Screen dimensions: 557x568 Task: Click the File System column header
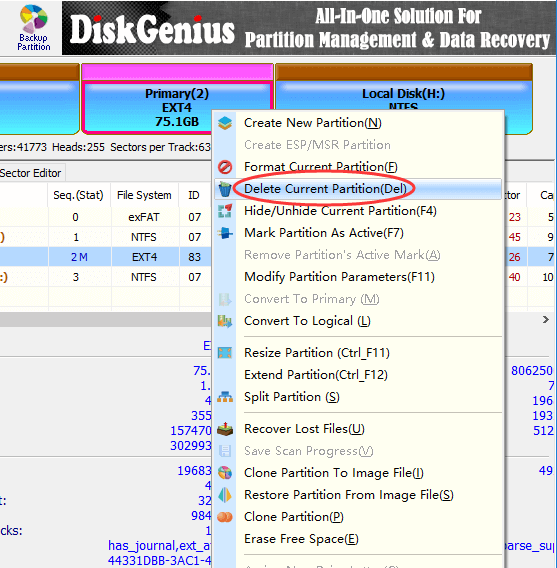[144, 195]
